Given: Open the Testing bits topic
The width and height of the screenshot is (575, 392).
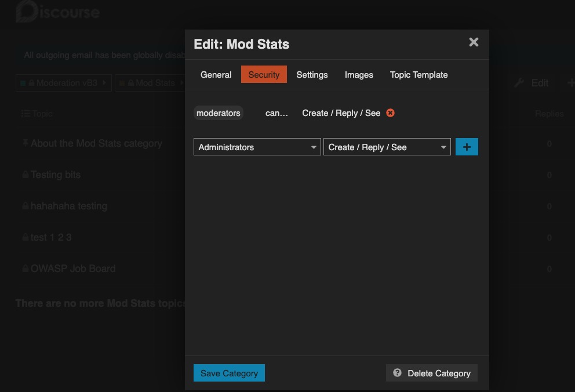Looking at the screenshot, I should [x=56, y=175].
